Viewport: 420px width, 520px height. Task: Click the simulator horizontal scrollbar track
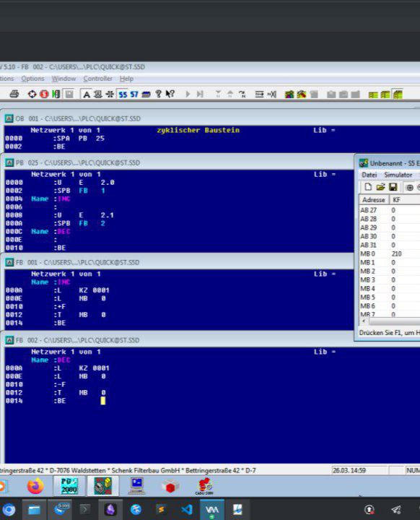pyautogui.click(x=393, y=321)
